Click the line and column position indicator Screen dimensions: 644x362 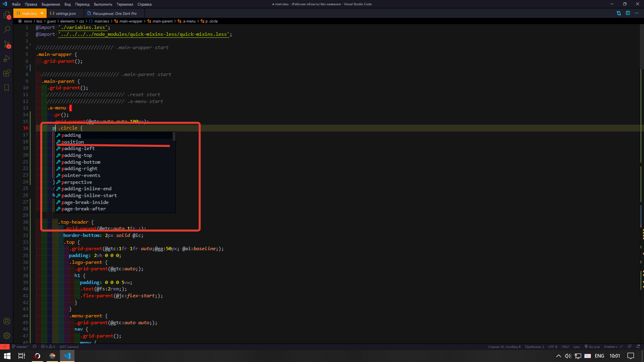(504, 346)
